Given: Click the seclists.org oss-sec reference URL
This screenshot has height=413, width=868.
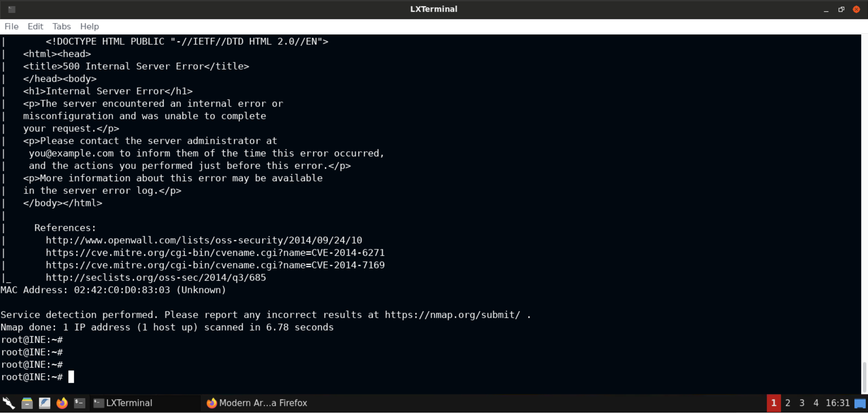Looking at the screenshot, I should click(156, 277).
